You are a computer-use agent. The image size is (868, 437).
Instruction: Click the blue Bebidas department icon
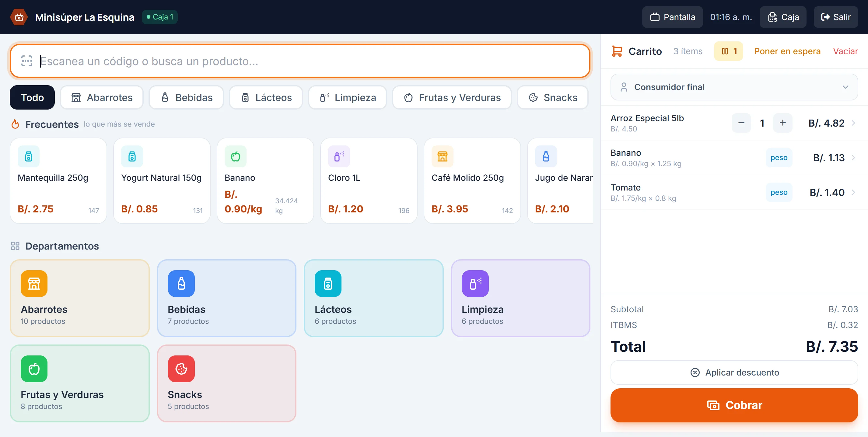(181, 283)
